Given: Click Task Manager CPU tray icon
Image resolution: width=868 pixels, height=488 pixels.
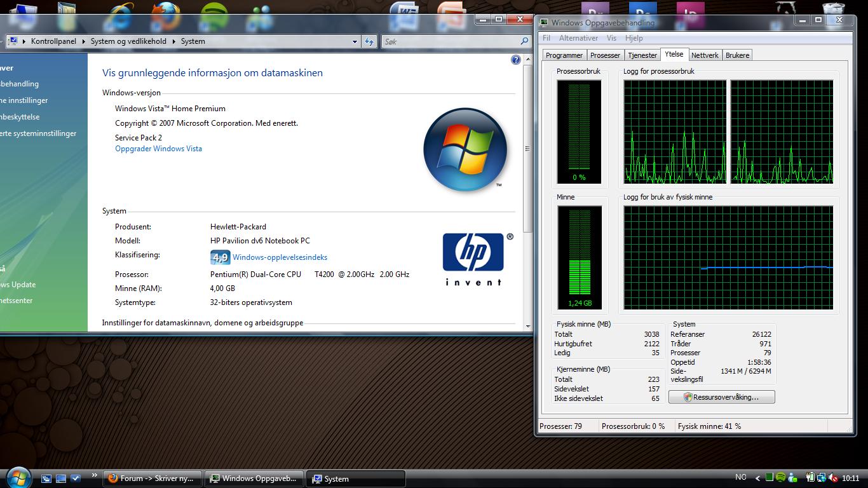Looking at the screenshot, I should point(770,478).
